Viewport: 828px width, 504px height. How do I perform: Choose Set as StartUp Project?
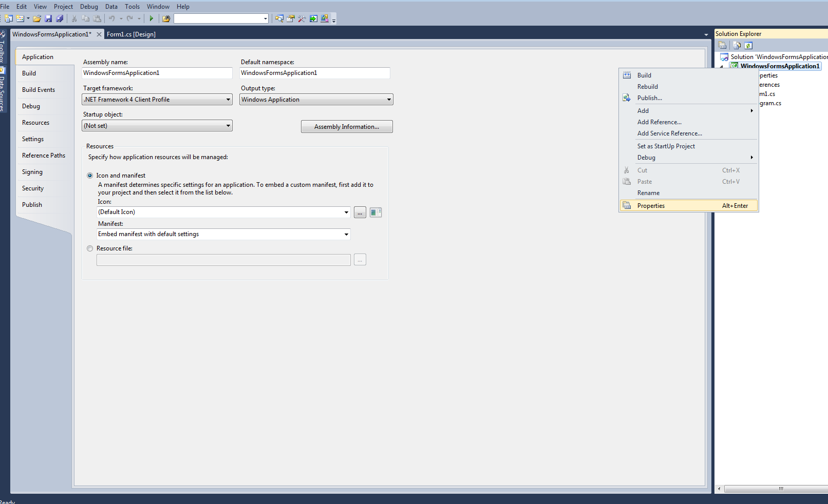click(689, 146)
